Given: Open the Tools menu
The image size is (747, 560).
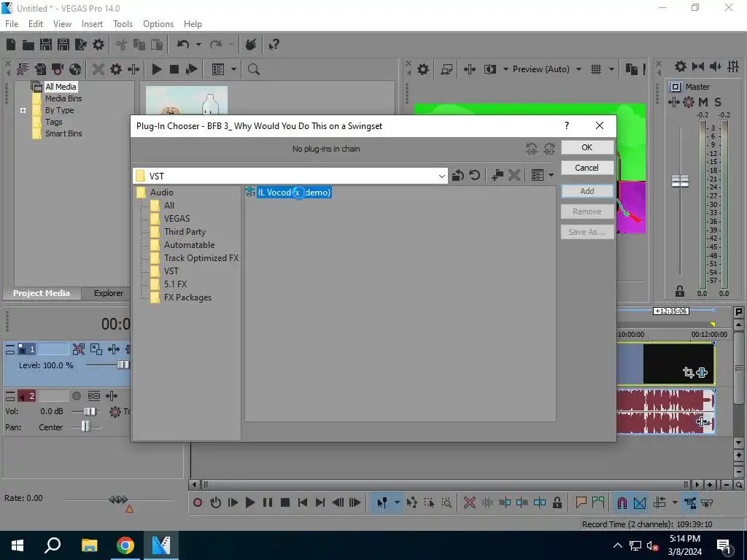Looking at the screenshot, I should [x=123, y=24].
